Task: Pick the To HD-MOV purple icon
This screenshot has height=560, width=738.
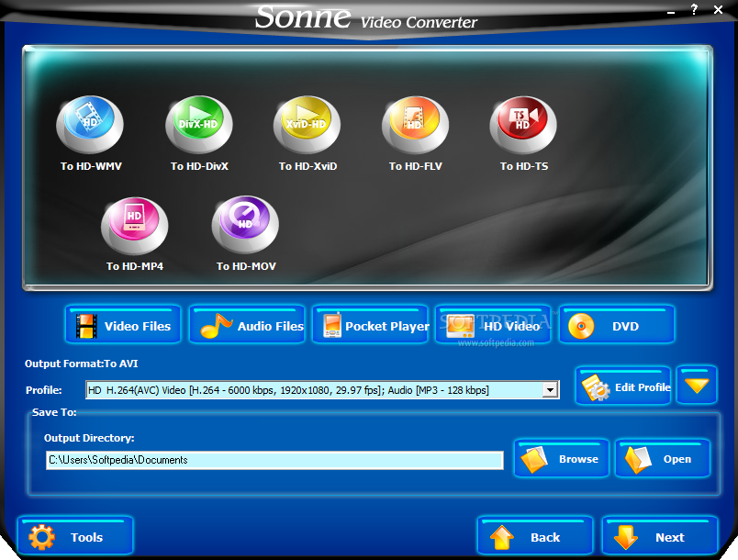Action: [245, 225]
